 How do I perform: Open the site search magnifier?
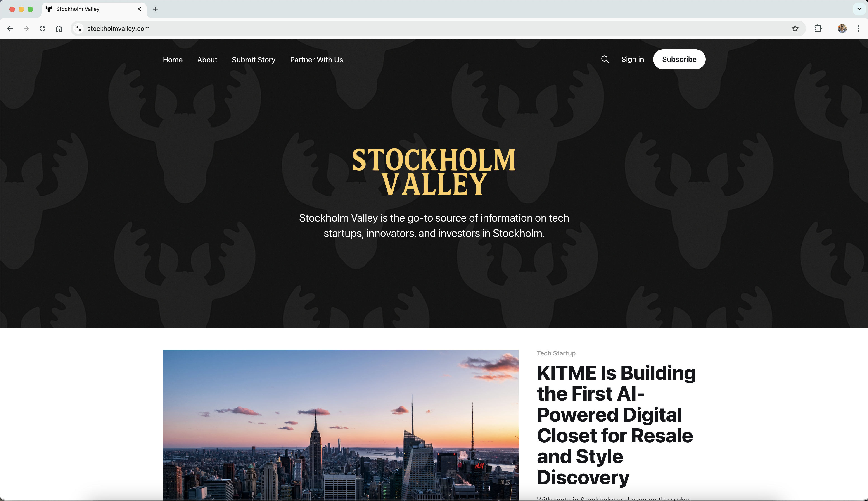point(605,60)
